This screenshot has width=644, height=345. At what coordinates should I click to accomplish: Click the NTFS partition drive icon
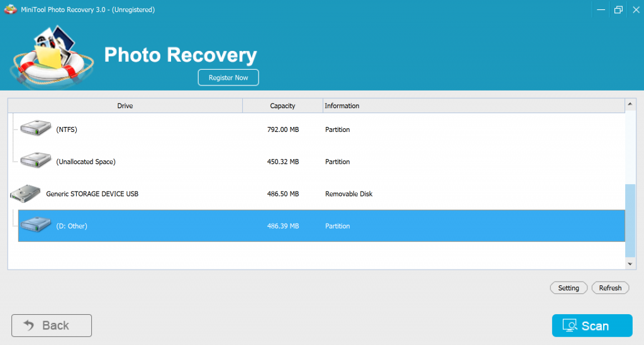pos(36,128)
